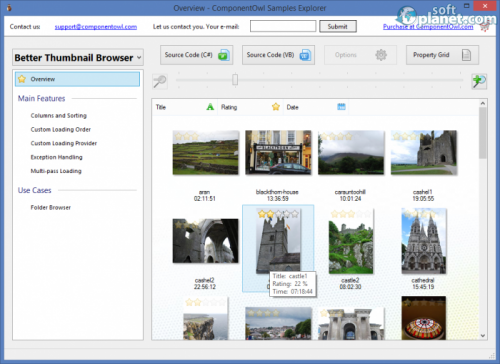The width and height of the screenshot is (500, 364).
Task: Click the zoom out magnifier icon
Action: [x=160, y=81]
